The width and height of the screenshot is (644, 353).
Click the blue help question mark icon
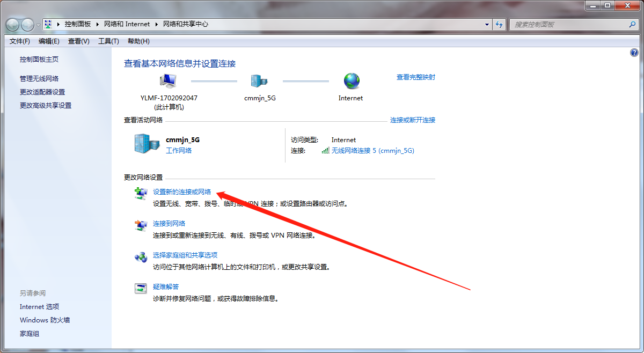pos(634,53)
